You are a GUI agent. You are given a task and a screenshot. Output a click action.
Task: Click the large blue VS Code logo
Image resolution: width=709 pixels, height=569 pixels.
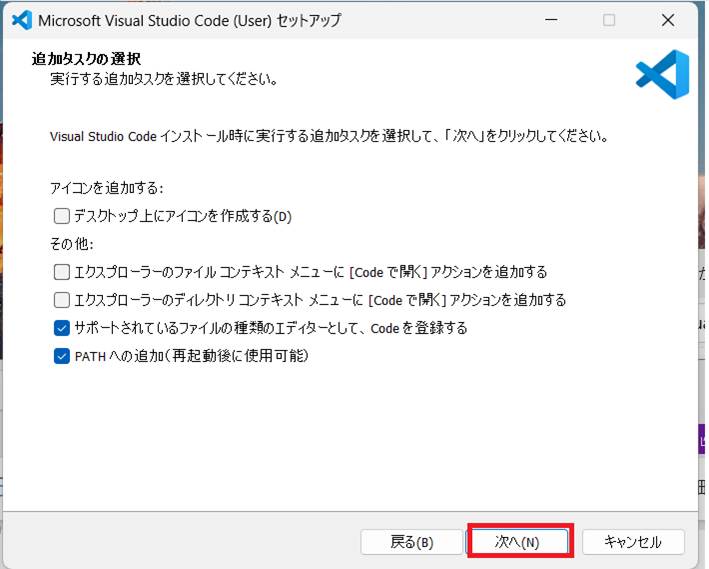point(661,77)
